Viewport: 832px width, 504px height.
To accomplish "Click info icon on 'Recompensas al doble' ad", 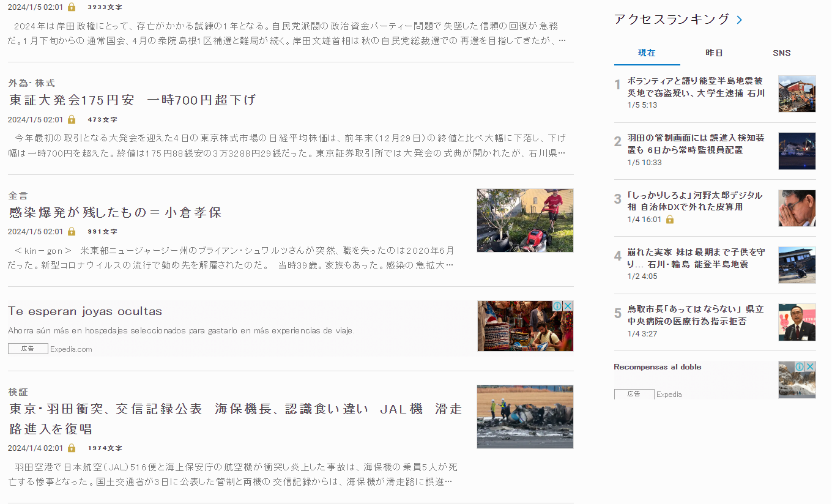I will click(800, 366).
